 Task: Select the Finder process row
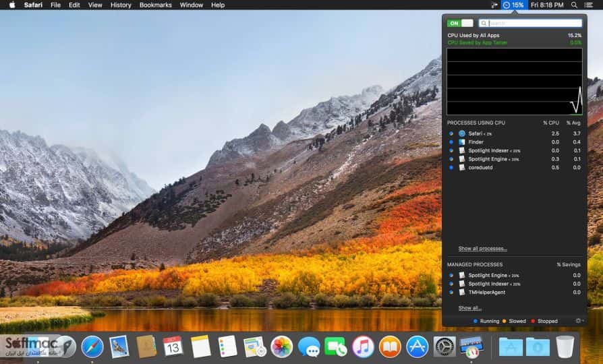[x=515, y=142]
